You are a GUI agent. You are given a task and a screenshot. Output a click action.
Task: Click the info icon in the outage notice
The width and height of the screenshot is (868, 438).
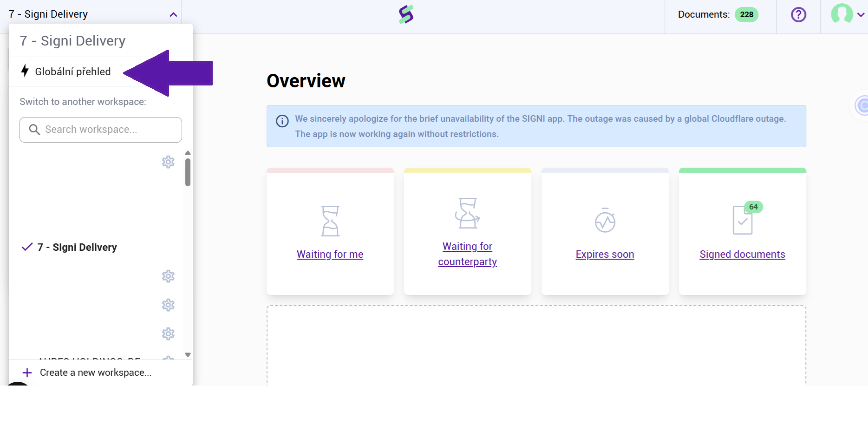pos(282,121)
